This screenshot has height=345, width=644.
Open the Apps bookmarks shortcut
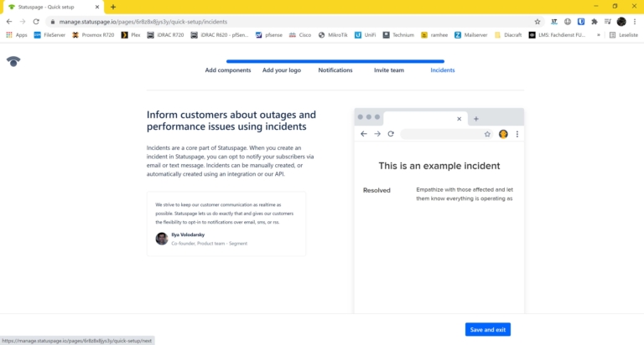pyautogui.click(x=16, y=35)
